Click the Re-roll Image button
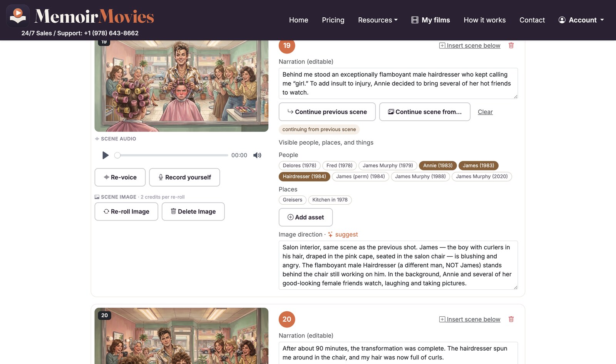The height and width of the screenshot is (364, 616). (x=126, y=211)
